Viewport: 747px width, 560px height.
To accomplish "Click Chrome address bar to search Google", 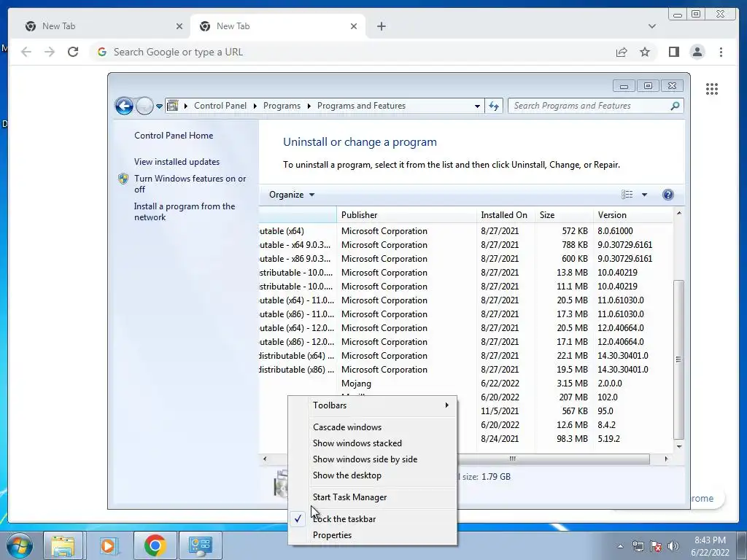I will (351, 52).
